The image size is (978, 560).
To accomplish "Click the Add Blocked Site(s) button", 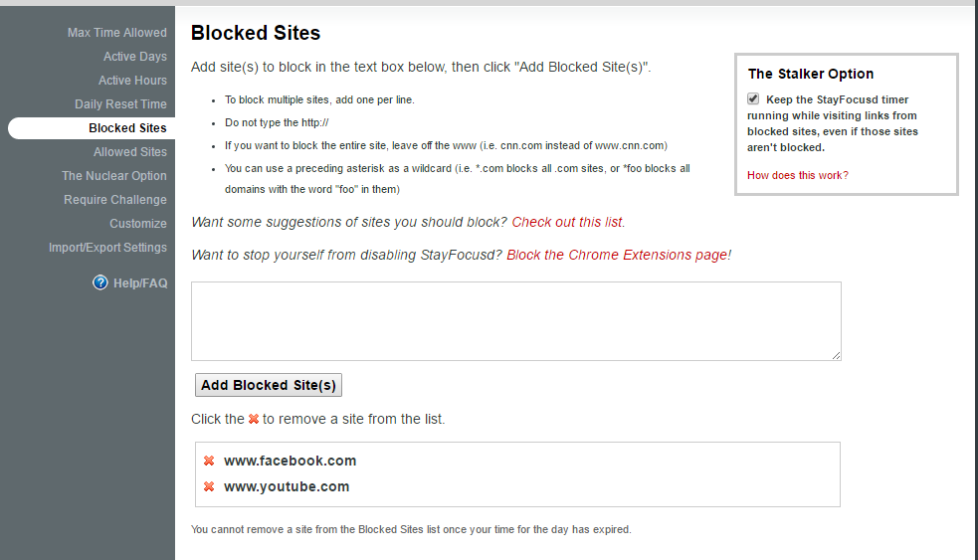I will (269, 385).
